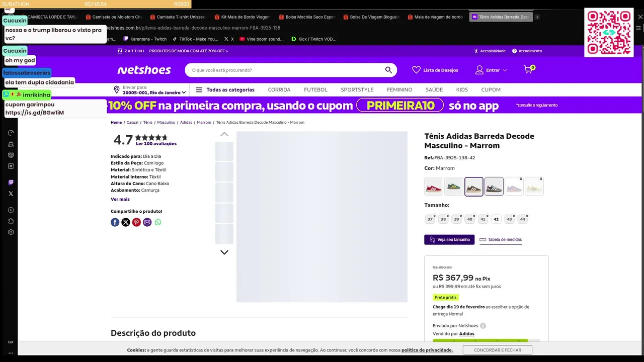Open the SPORTSTYLE category
The image size is (644, 362).
click(x=357, y=90)
